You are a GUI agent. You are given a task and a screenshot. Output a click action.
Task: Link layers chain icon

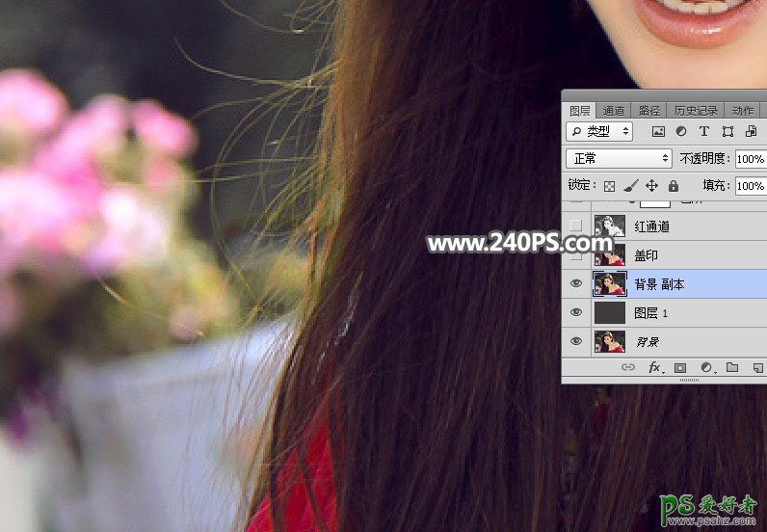coord(628,367)
